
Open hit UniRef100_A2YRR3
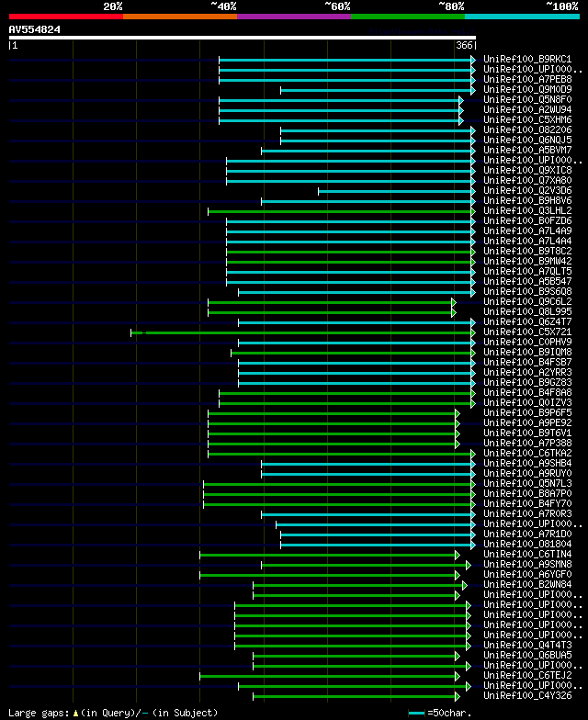527,373
